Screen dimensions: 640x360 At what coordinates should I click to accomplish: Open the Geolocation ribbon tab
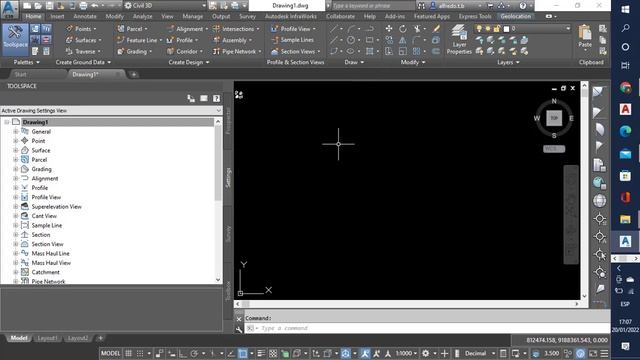516,16
